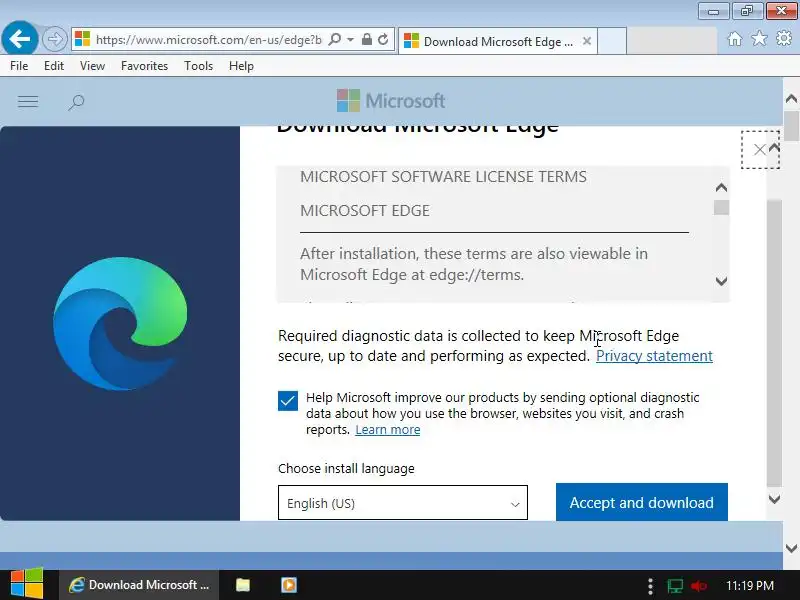
Task: Close the Download Microsoft Edge tab
Action: point(587,41)
